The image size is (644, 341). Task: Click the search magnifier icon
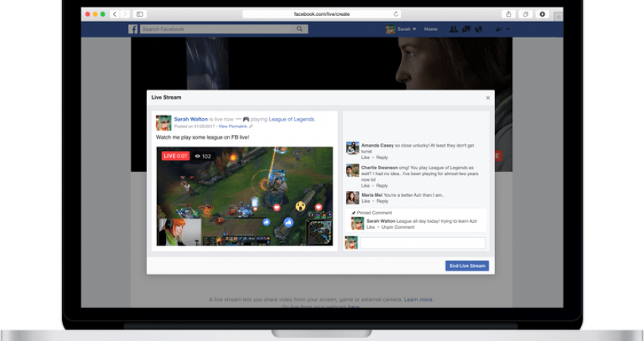tap(300, 29)
